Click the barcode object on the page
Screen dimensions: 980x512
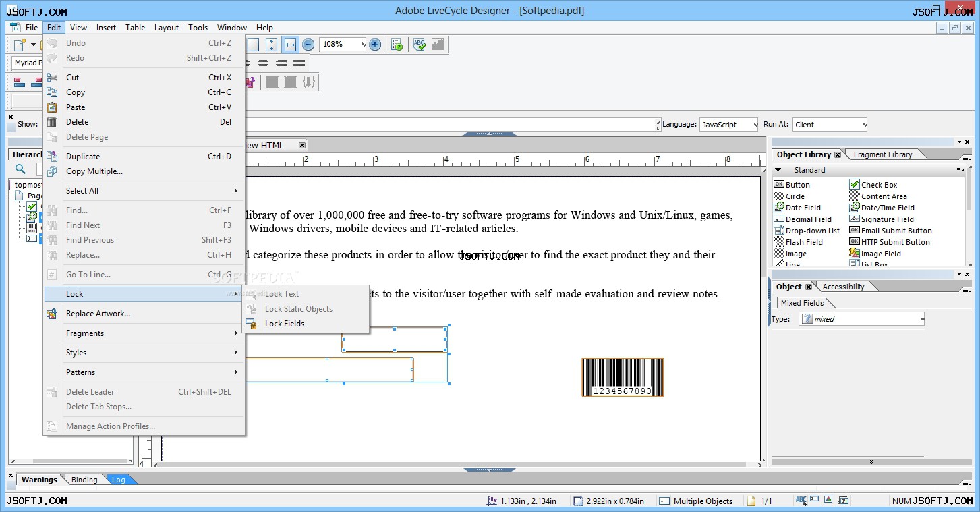coord(623,377)
